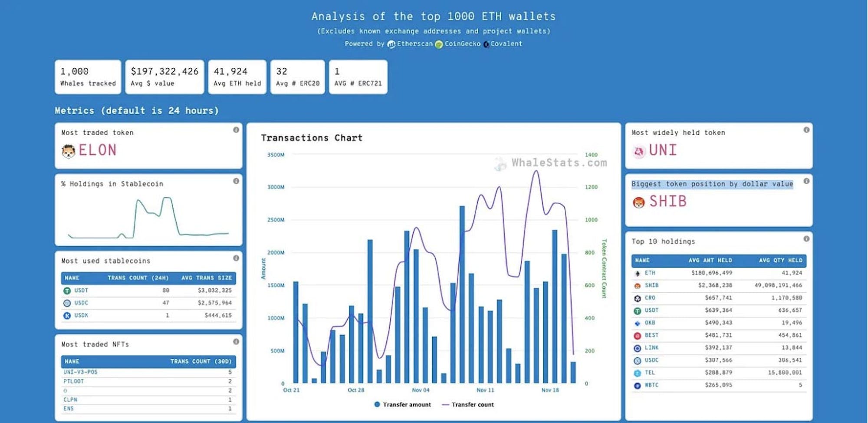Click the Transactions Chart title
This screenshot has width=868, height=423.
[312, 138]
